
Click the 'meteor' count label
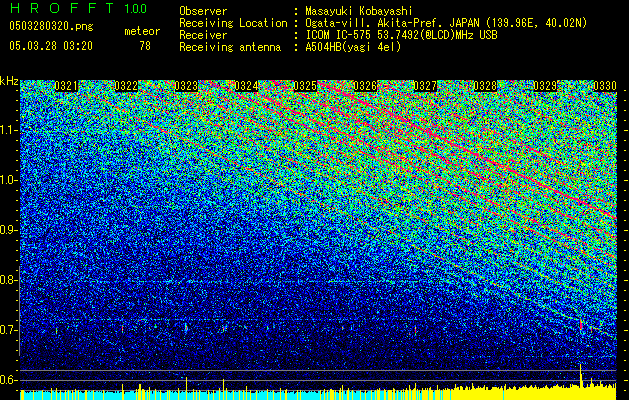[x=142, y=31]
